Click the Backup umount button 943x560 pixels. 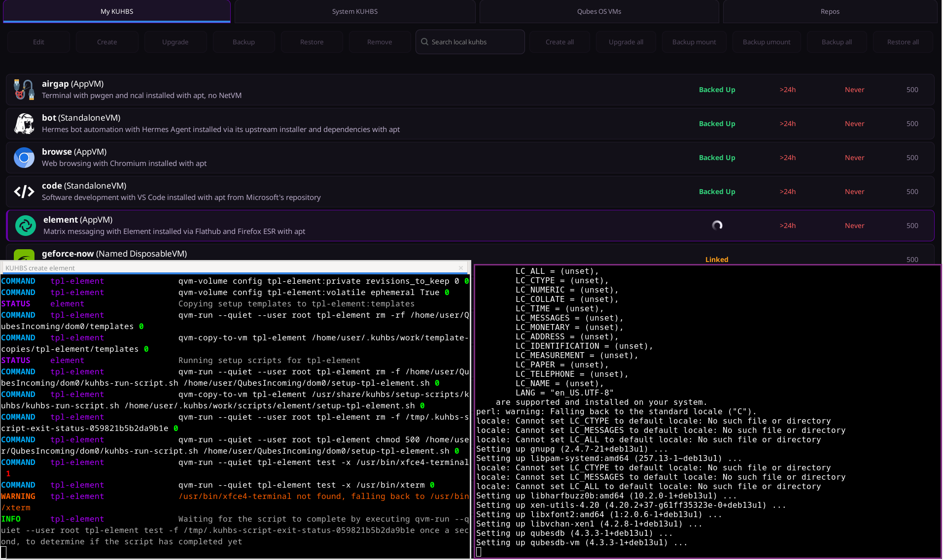pyautogui.click(x=767, y=42)
